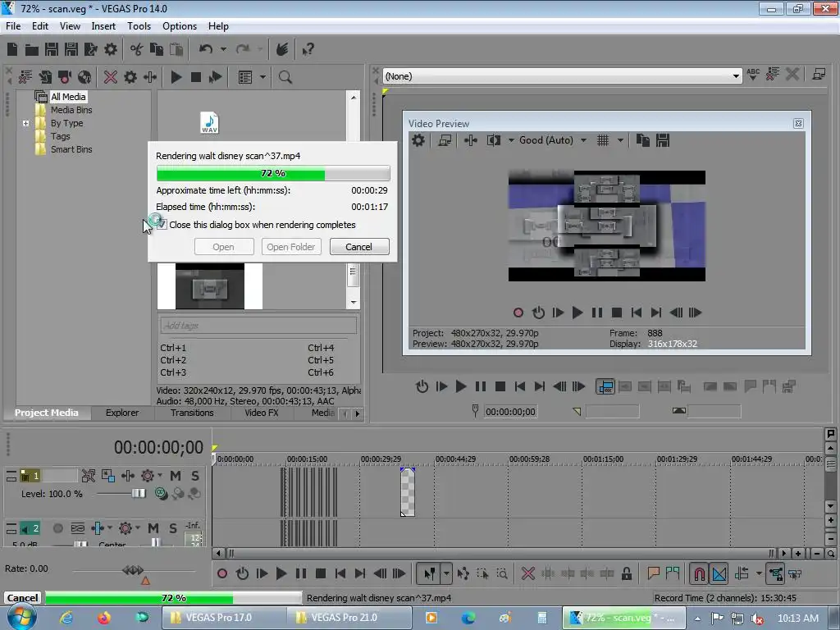
Task: Click Play in Video Preview transport
Action: pos(577,313)
